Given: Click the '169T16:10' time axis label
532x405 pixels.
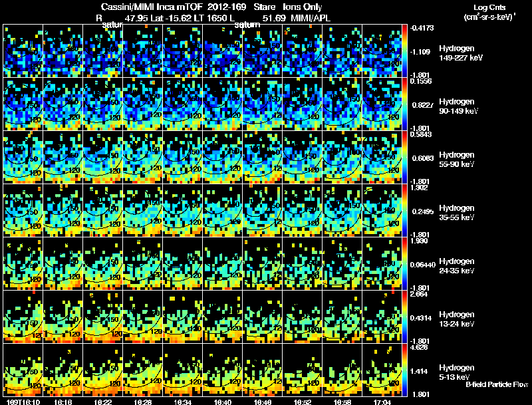Looking at the screenshot, I should [x=23, y=402].
